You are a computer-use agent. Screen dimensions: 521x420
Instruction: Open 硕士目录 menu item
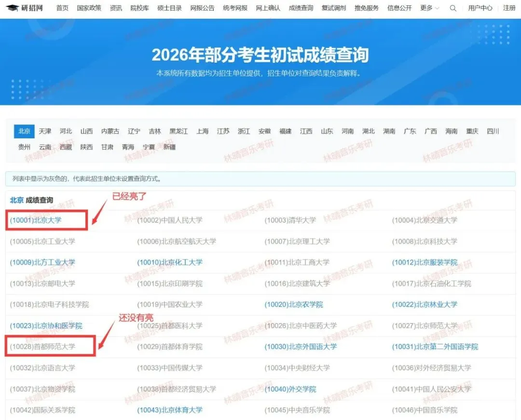tap(169, 8)
